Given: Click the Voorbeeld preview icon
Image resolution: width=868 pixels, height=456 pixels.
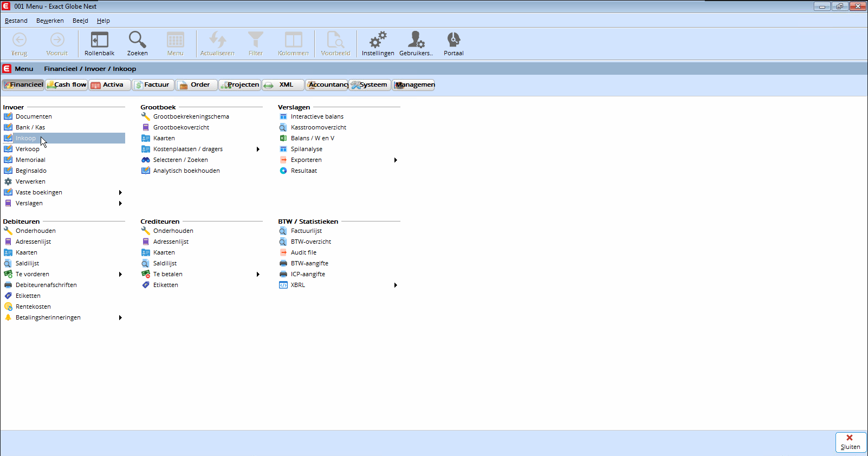Looking at the screenshot, I should tap(335, 43).
